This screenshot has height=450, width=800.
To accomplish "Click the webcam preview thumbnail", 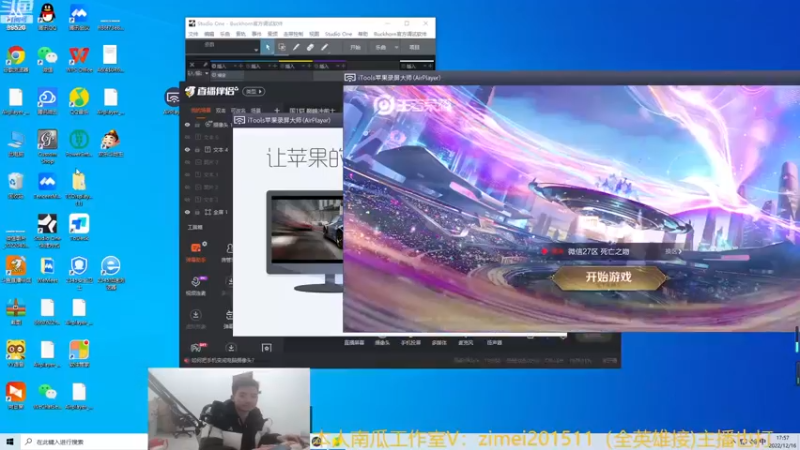I will point(229,409).
